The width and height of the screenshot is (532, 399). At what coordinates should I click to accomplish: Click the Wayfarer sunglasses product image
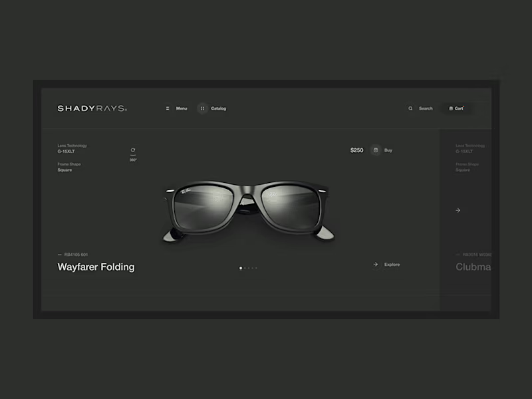[x=249, y=211]
